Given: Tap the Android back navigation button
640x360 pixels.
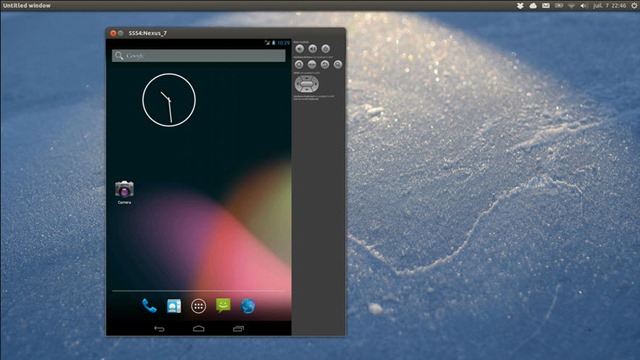Looking at the screenshot, I should pos(159,329).
